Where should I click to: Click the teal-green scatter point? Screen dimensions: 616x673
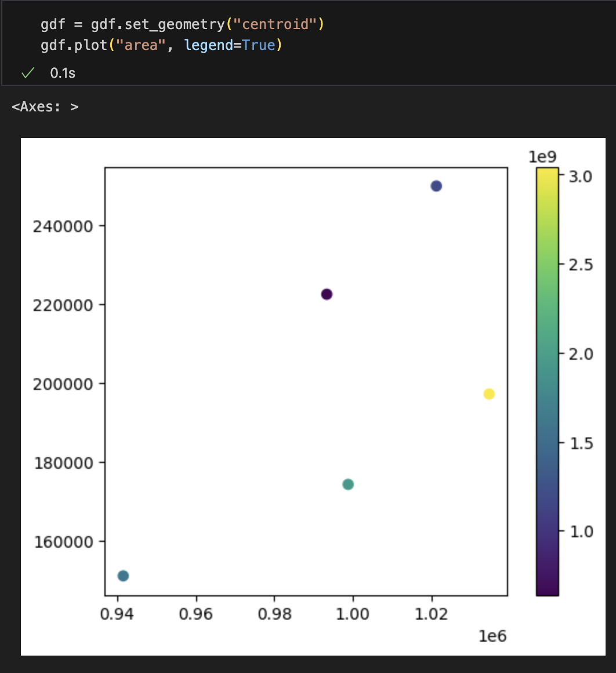point(348,484)
